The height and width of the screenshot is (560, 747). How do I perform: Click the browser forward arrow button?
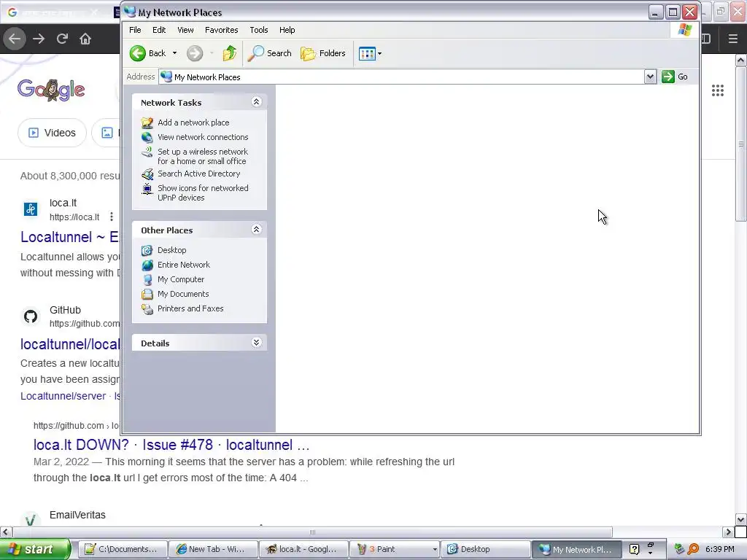(39, 39)
